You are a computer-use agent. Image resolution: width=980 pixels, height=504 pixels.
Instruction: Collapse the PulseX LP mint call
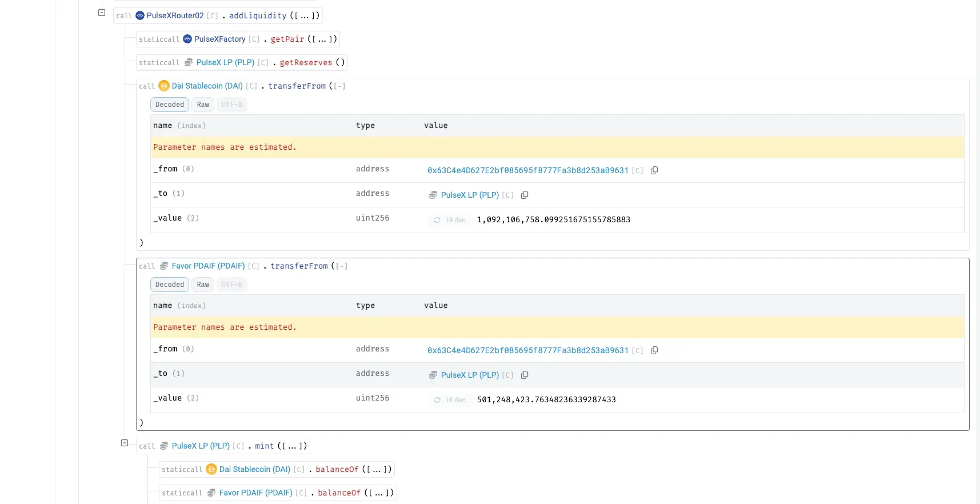[x=125, y=443]
